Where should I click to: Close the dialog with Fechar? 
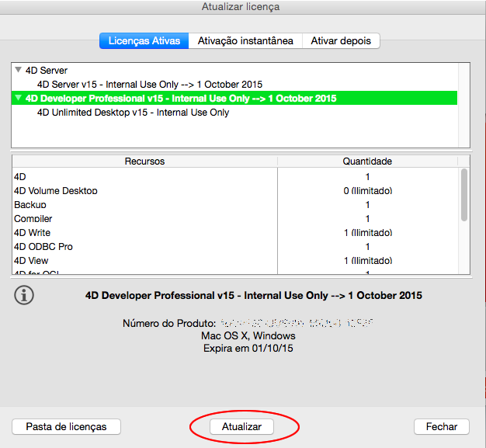442,426
